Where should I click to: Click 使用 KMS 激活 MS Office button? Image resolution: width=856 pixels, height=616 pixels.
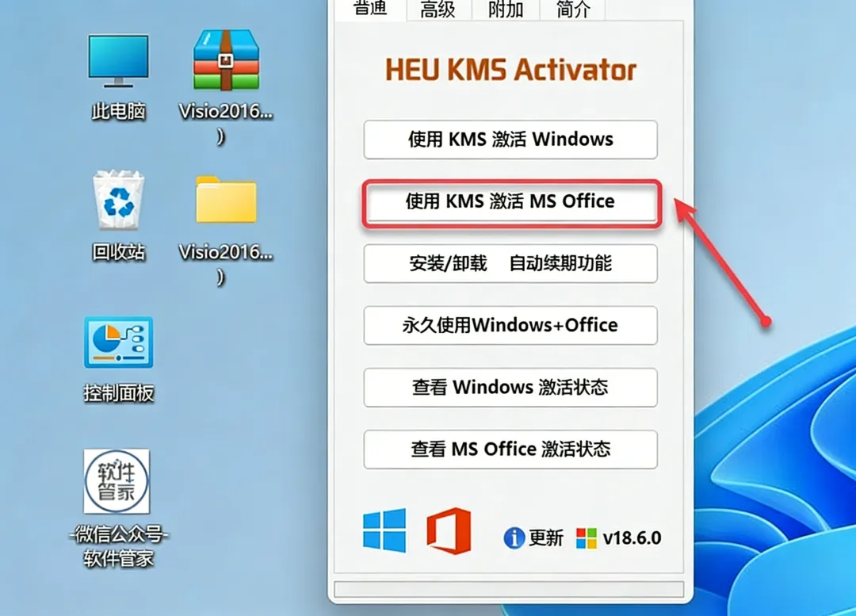point(510,202)
